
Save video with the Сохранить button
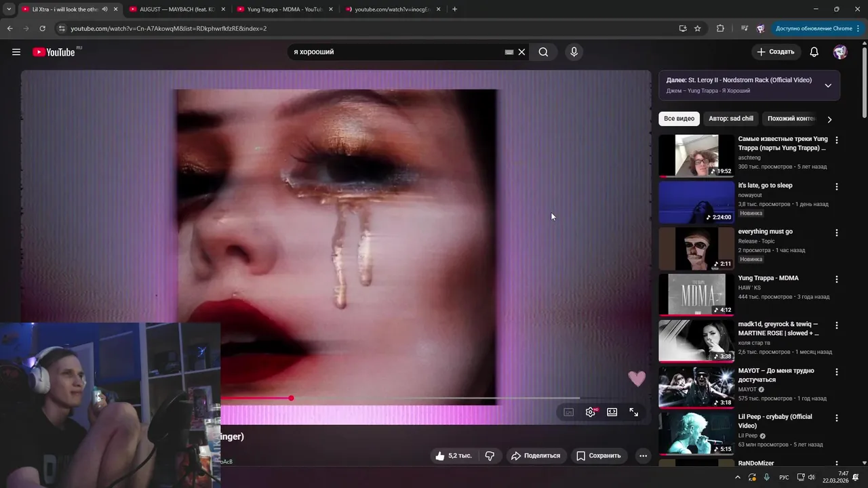pos(599,455)
